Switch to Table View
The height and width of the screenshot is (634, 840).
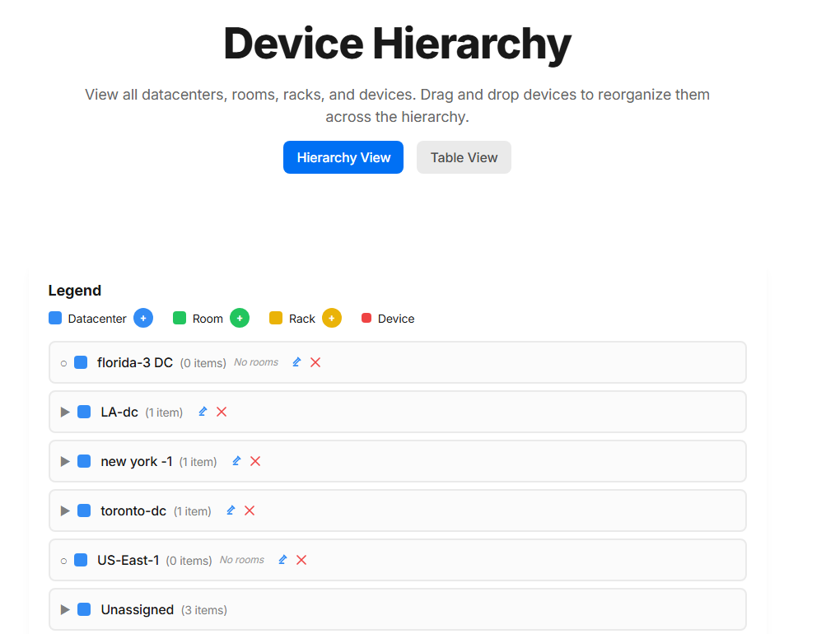tap(464, 157)
